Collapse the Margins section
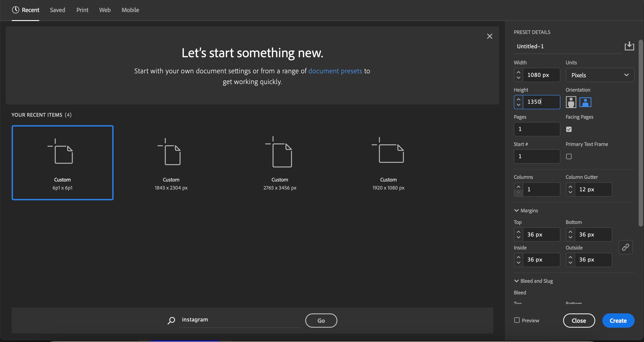 (x=517, y=210)
